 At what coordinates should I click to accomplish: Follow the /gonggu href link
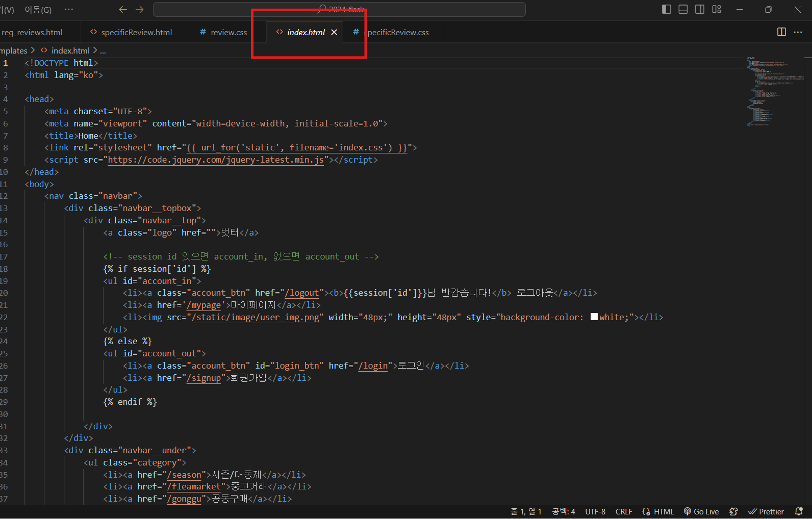click(184, 499)
